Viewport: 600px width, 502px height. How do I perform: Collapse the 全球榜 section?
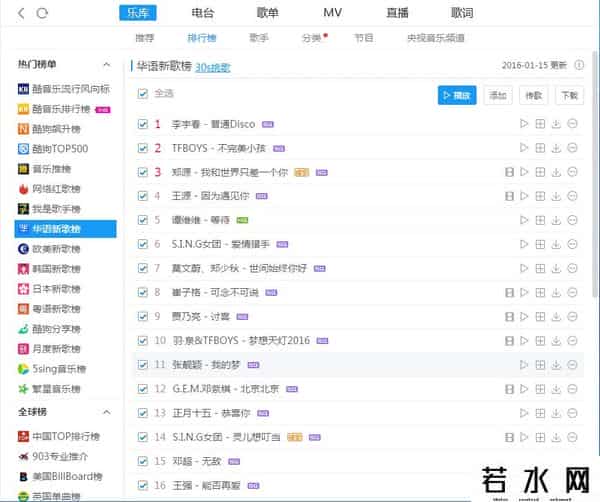click(107, 412)
